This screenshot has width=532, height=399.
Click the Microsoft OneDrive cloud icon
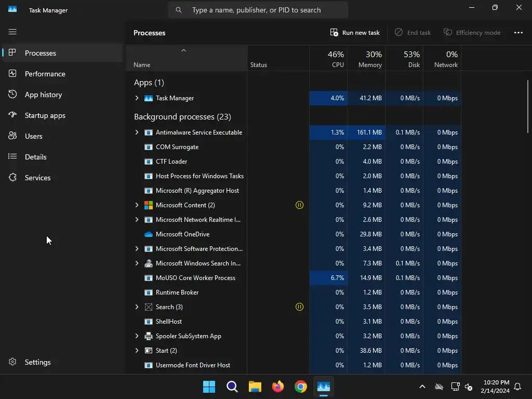(x=149, y=234)
